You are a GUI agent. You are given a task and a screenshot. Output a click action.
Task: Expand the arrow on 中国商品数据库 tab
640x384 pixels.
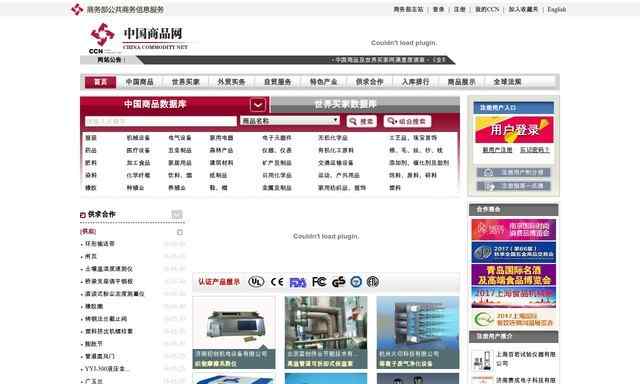pyautogui.click(x=258, y=105)
